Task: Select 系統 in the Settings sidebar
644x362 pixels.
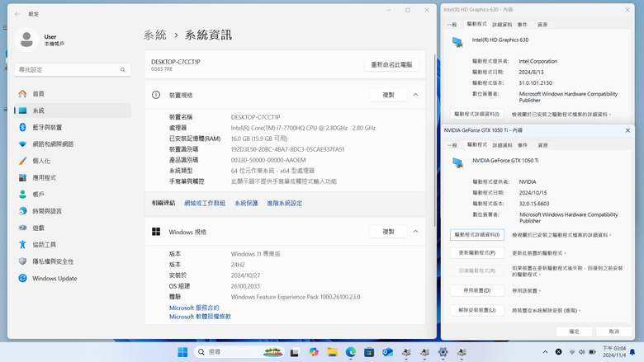Action: tap(73, 110)
